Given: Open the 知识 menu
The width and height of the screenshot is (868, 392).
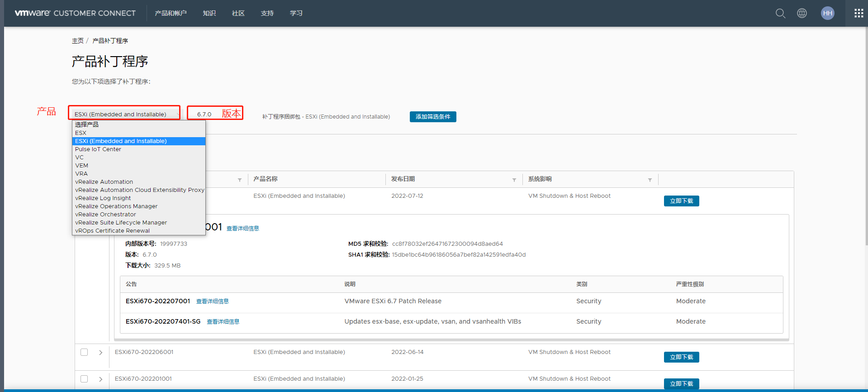Looking at the screenshot, I should point(209,13).
